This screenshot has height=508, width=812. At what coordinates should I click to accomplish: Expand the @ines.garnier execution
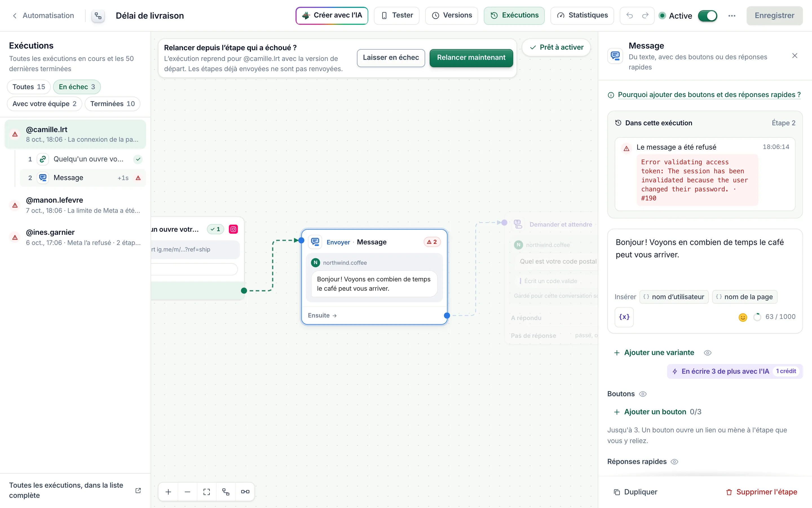pos(75,237)
